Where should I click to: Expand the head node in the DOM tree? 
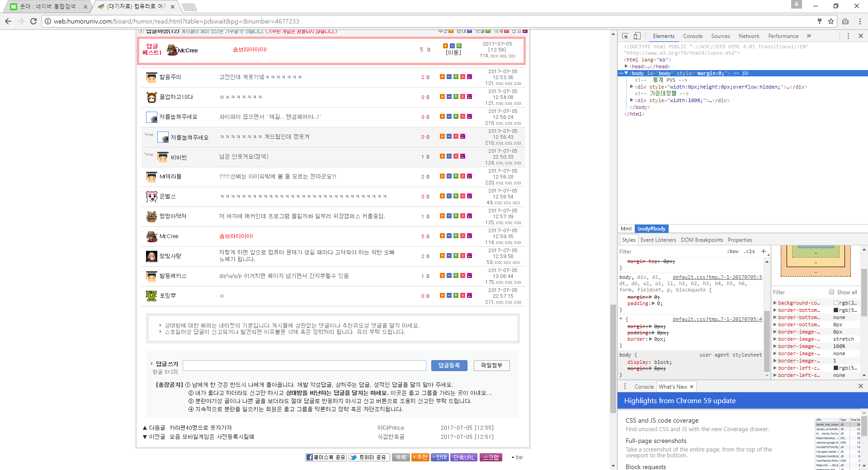pos(627,66)
